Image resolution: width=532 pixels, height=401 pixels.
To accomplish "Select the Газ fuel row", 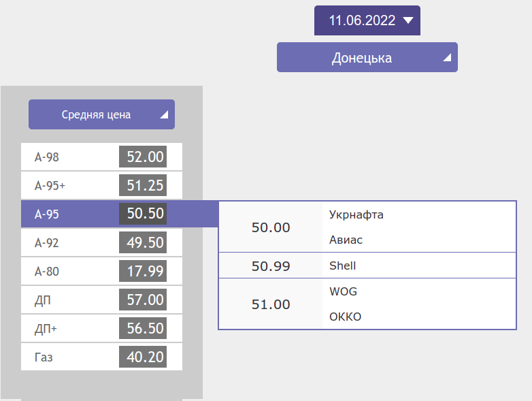I will pyautogui.click(x=101, y=357).
